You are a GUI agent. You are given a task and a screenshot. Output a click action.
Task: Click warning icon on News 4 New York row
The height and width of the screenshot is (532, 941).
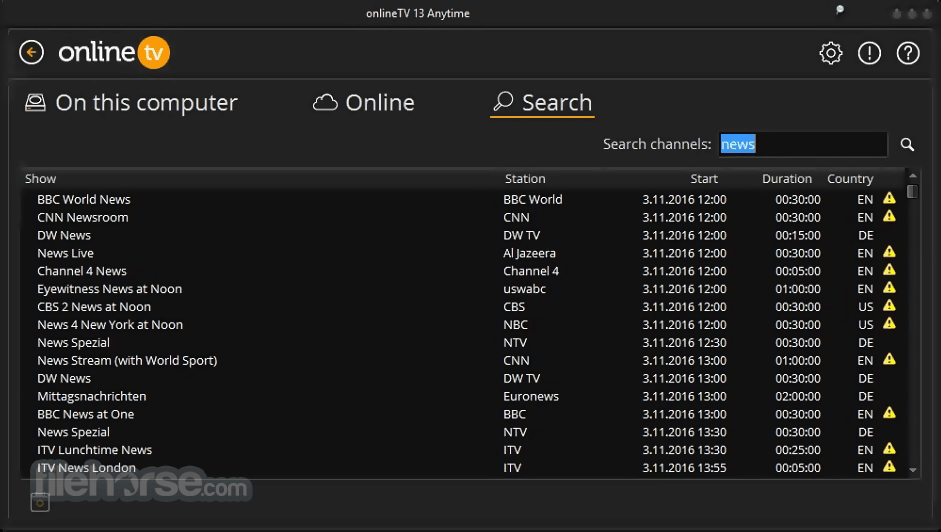tap(889, 324)
